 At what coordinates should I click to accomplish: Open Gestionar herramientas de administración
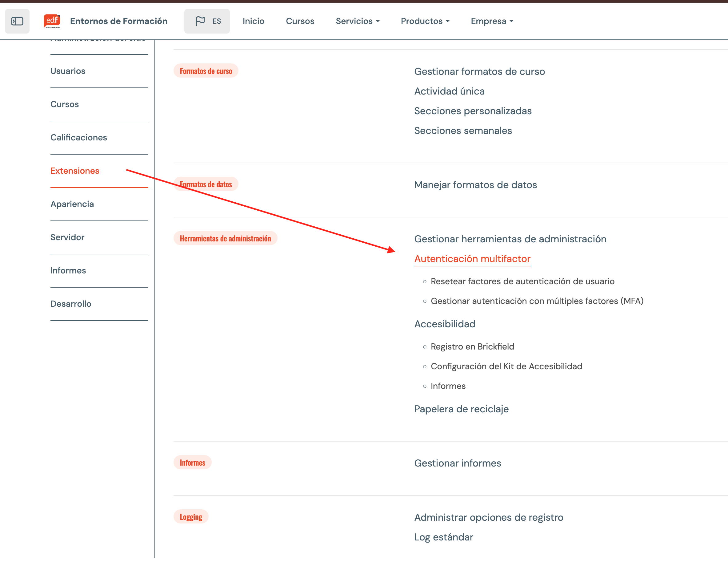pos(510,239)
